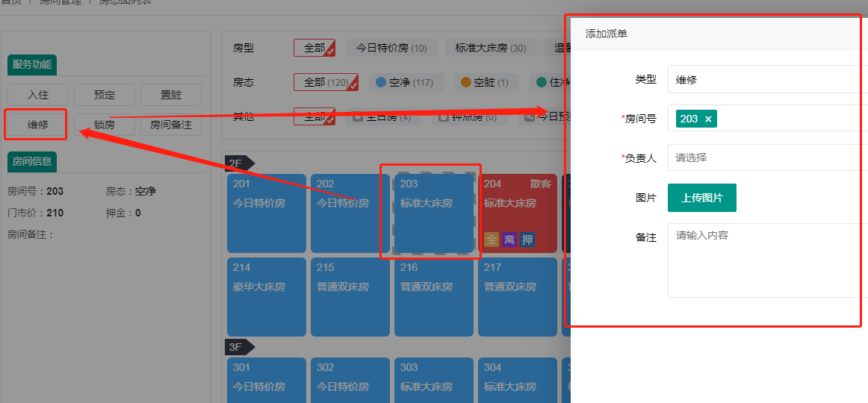Filter by 全日房 (4) option

point(383,117)
